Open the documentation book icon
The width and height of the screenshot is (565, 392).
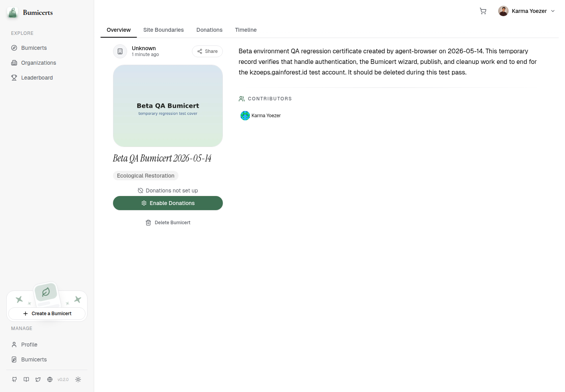tap(26, 379)
